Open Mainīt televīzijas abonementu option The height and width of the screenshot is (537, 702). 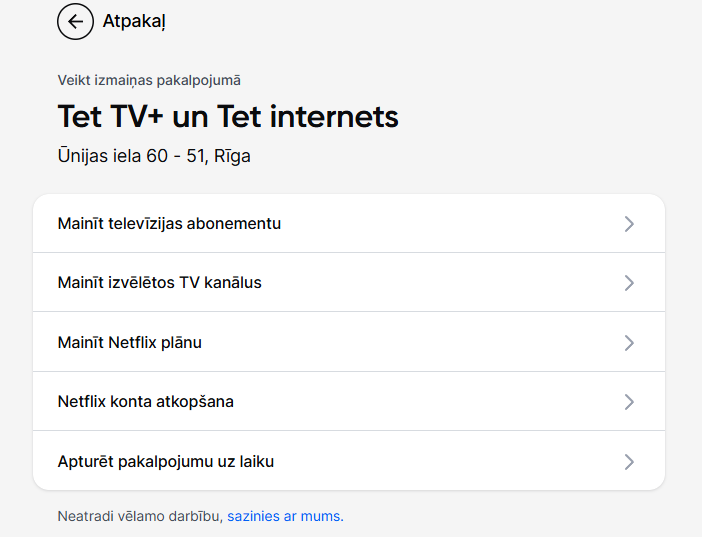point(169,223)
